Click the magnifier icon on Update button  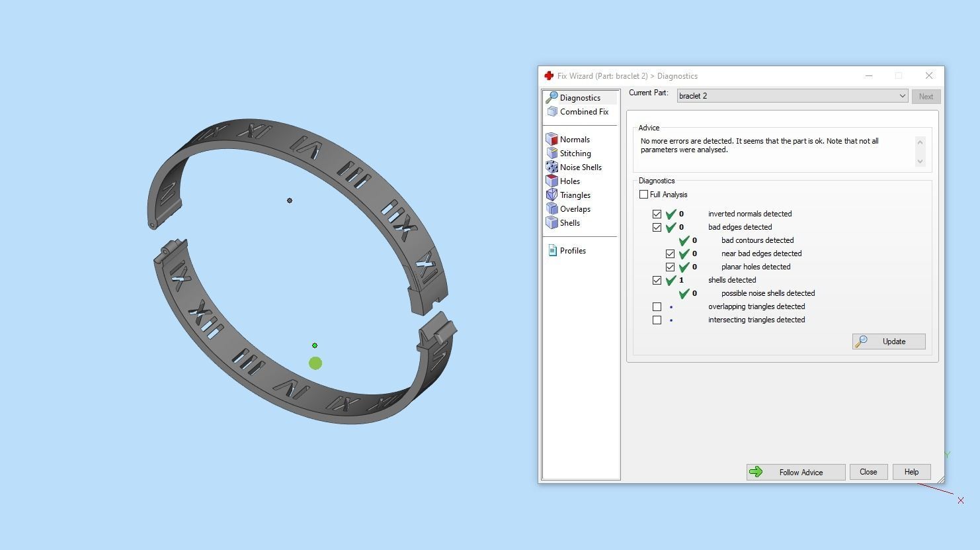coord(861,342)
